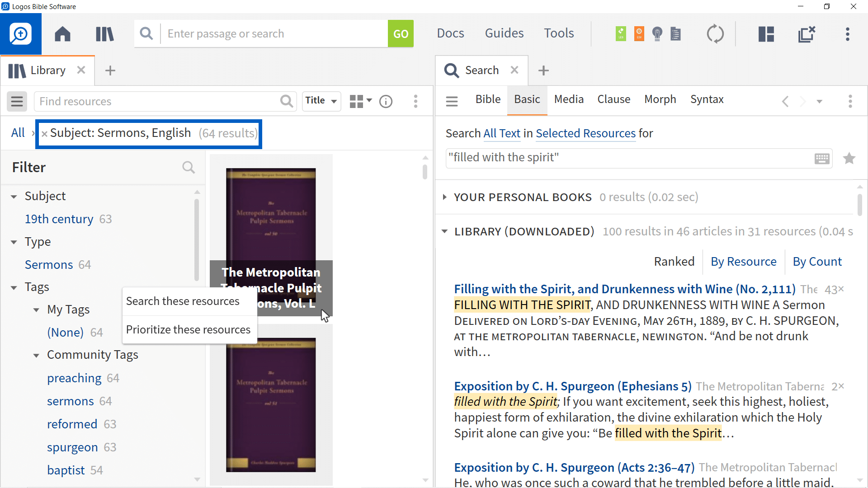Switch to Media search tab
The height and width of the screenshot is (488, 868).
pyautogui.click(x=569, y=99)
